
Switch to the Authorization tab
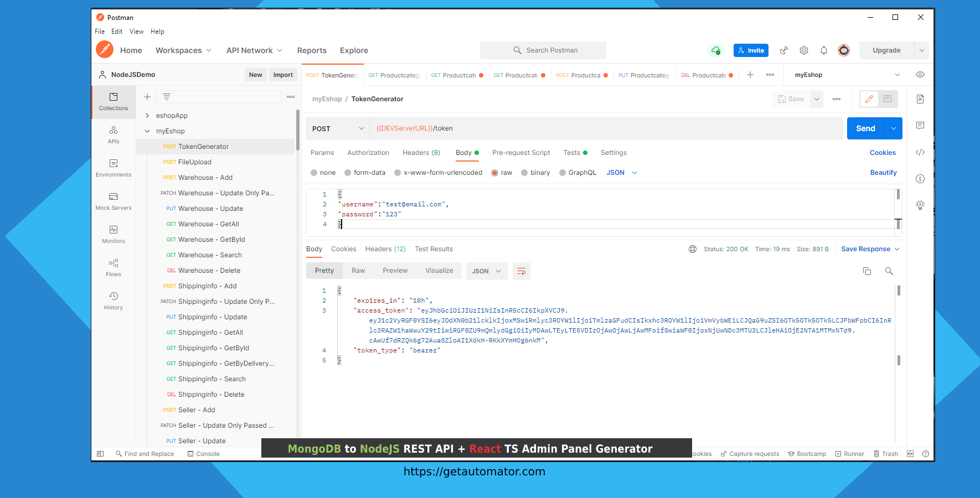[x=368, y=153]
